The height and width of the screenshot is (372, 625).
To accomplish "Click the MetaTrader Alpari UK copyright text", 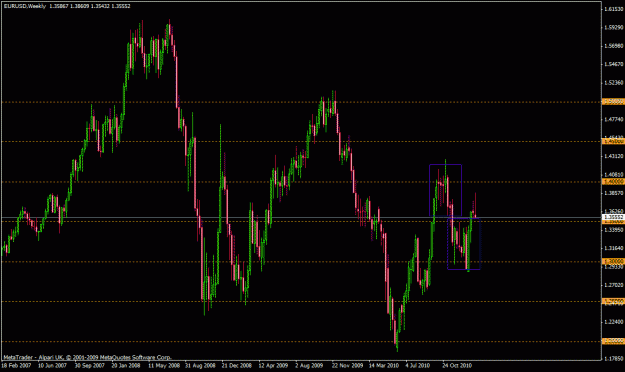I will (87, 357).
